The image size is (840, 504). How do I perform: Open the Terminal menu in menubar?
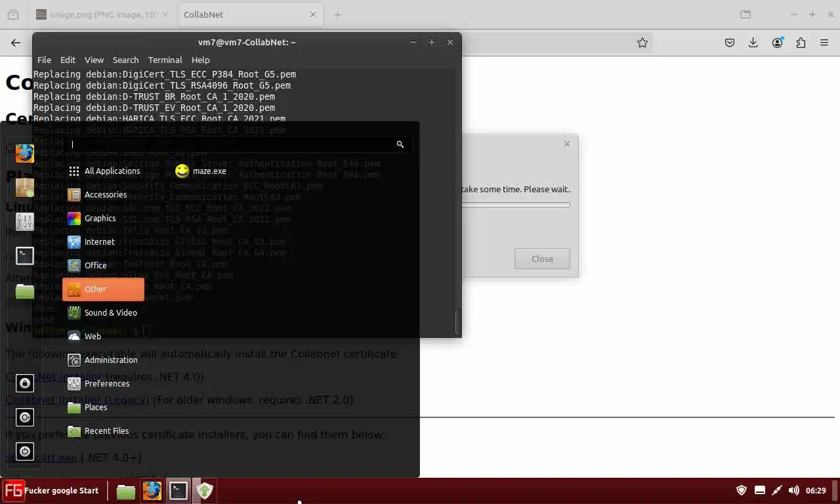[165, 60]
